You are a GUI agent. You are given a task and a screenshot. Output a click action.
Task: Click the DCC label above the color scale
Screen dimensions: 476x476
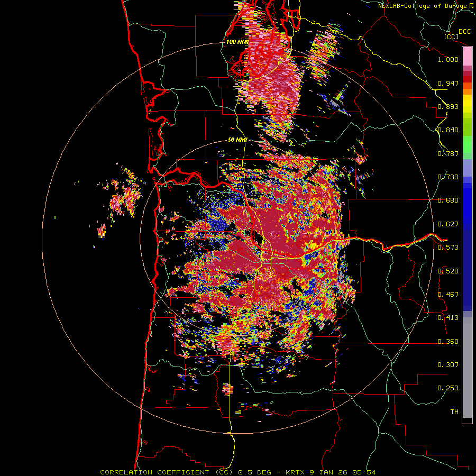click(464, 32)
